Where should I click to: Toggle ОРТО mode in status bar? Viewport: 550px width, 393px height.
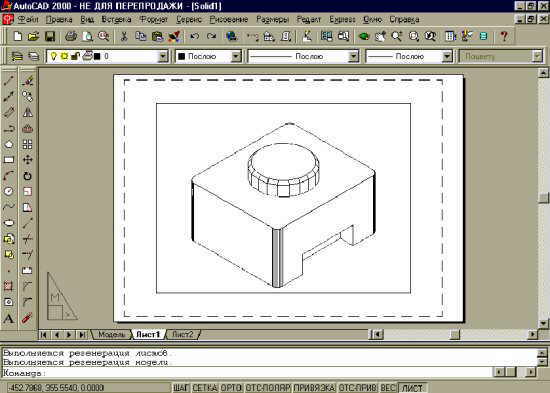[x=231, y=388]
